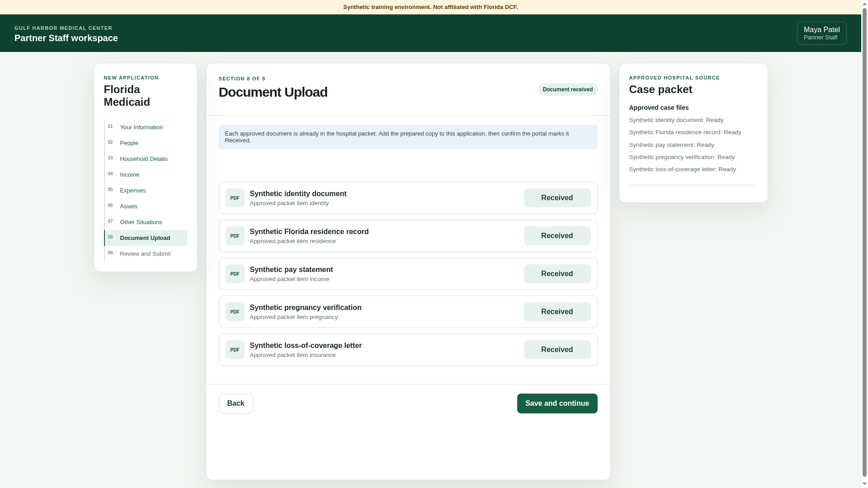This screenshot has height=488, width=868.
Task: Click the PDF icon for Synthetic pay statement
Action: pos(235,274)
